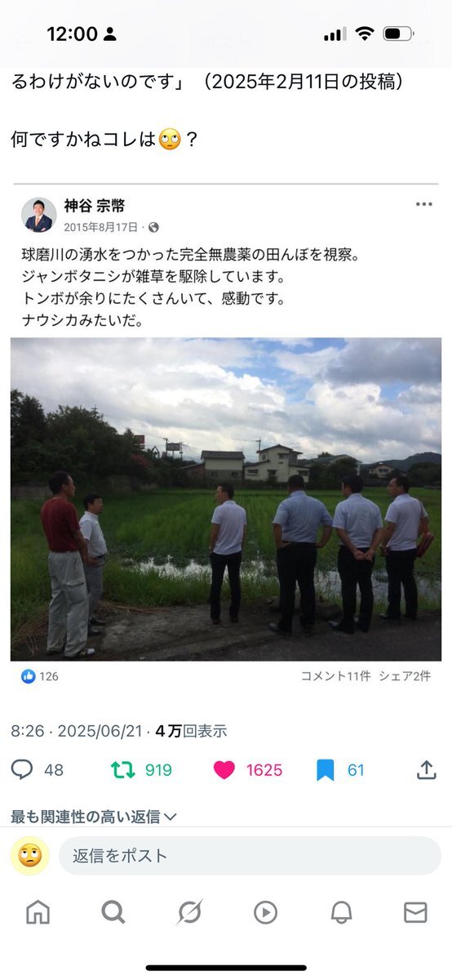Tap the 返信をポスト reply field
Viewport: 452px width, 980px height.
(x=250, y=856)
